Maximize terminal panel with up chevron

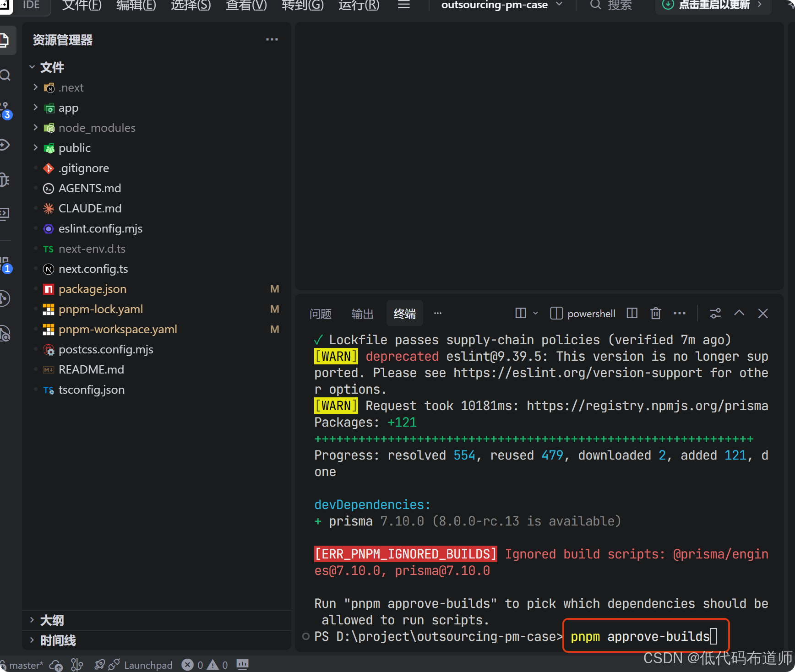739,313
